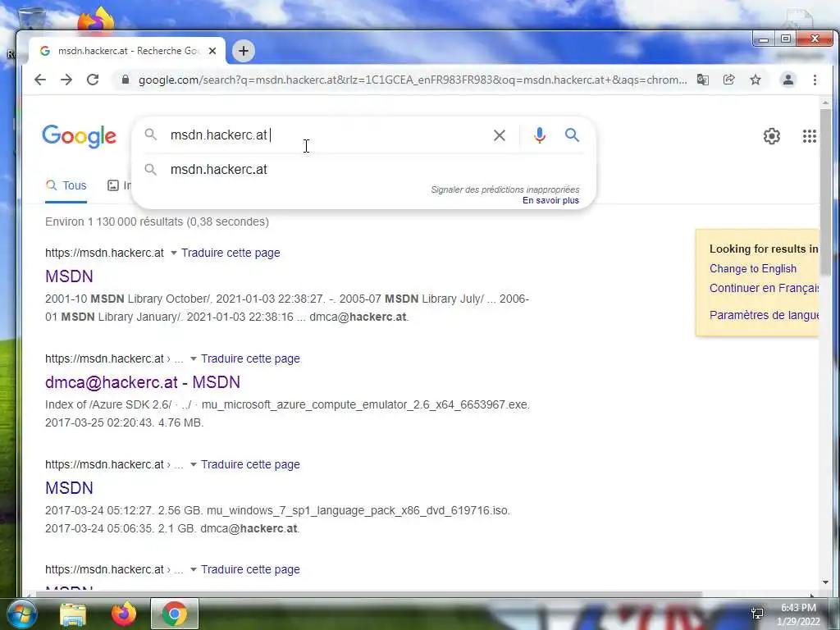Translate fourth result page

point(250,569)
